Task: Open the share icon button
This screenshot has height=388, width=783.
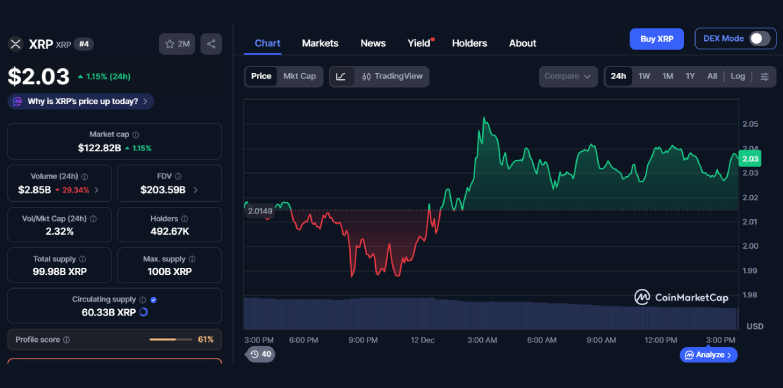Action: click(x=211, y=44)
